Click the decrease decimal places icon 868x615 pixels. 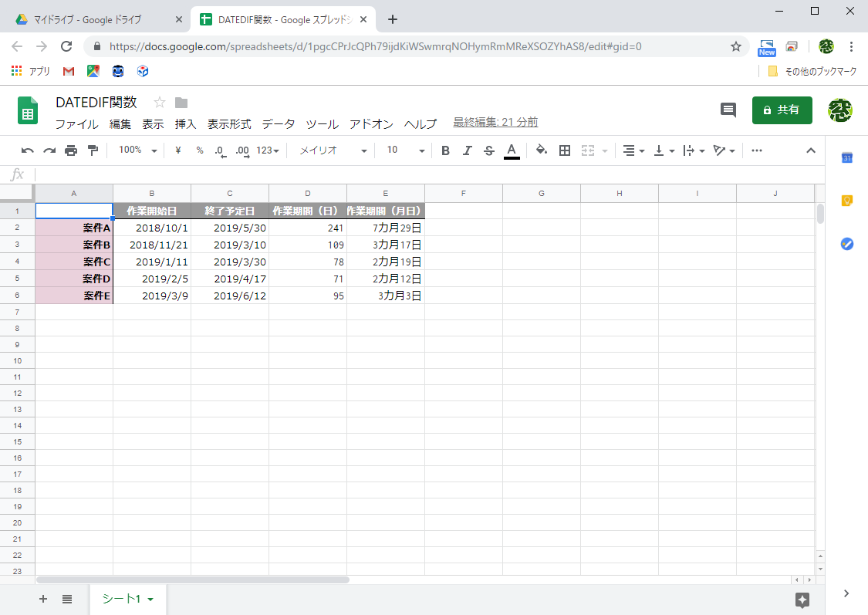[220, 150]
